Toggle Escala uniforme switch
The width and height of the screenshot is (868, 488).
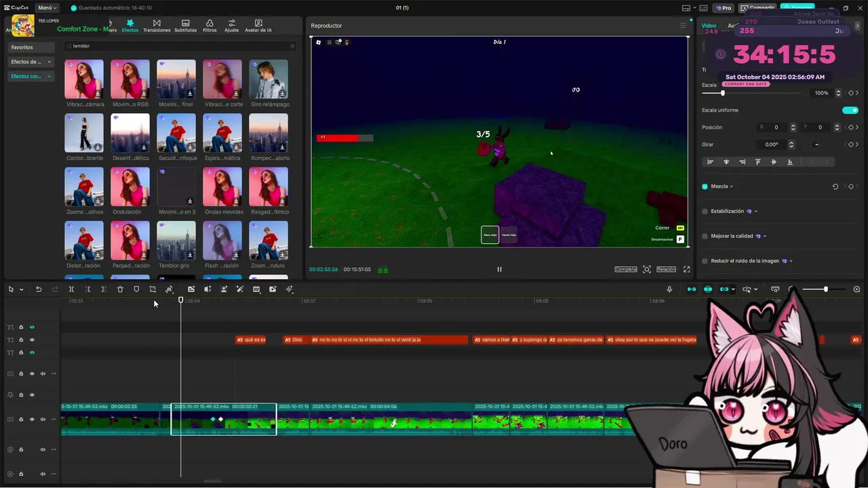point(850,110)
